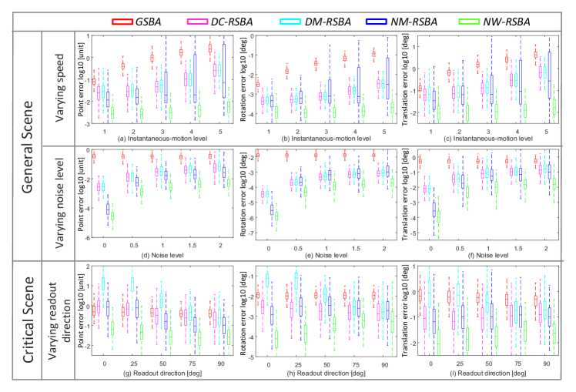
Task: Click x-axis tick 3 in plot (b)
Action: coord(326,132)
